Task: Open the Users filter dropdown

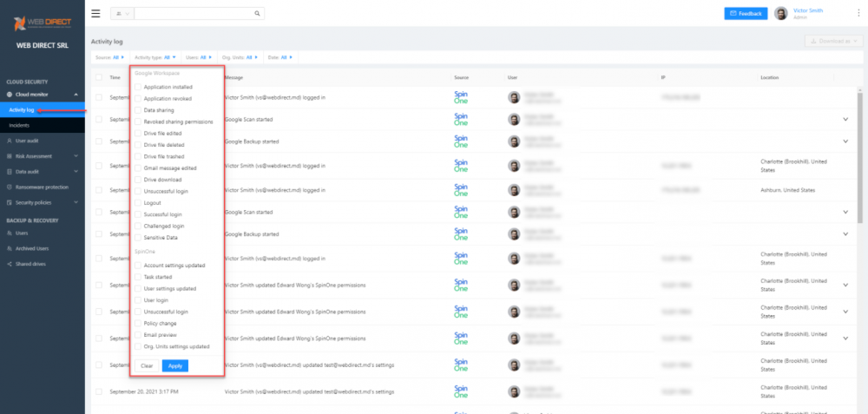Action: click(x=200, y=57)
